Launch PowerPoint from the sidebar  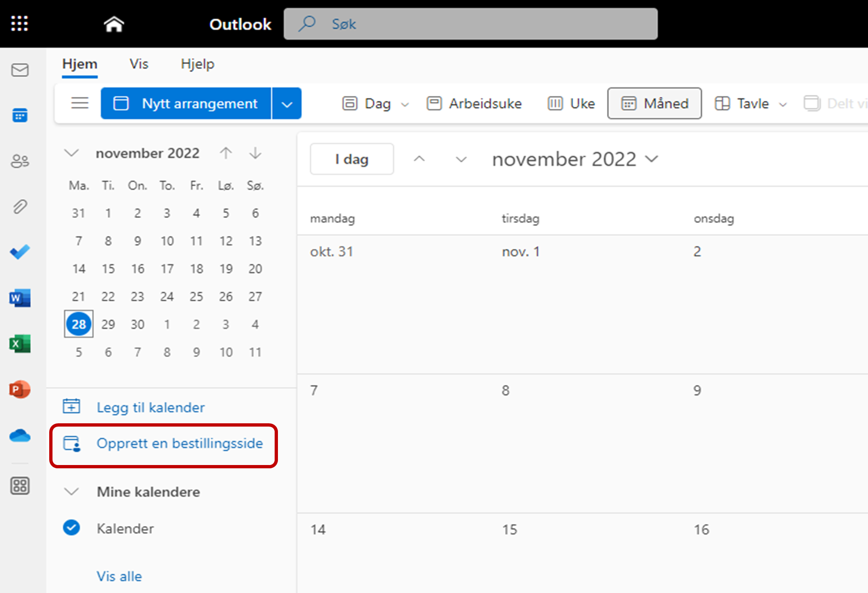coord(20,390)
